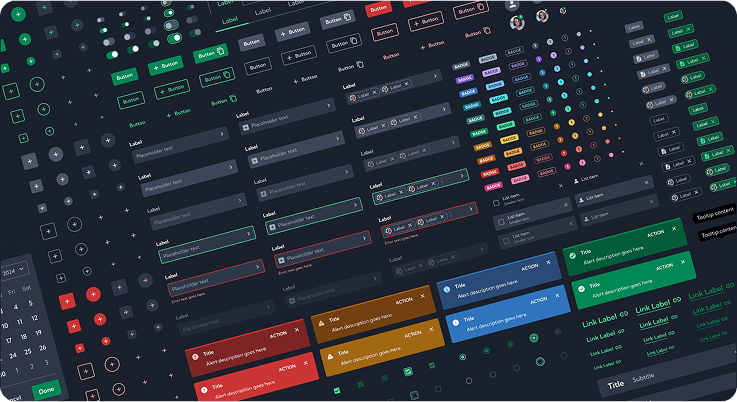This screenshot has width=737, height=402.
Task: Click the plus icon in the solid green Button
Action: tap(156, 70)
